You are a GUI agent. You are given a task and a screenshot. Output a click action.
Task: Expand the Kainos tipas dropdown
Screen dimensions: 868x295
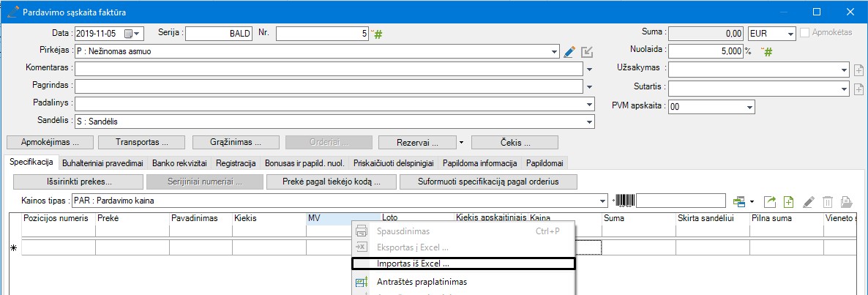point(603,201)
